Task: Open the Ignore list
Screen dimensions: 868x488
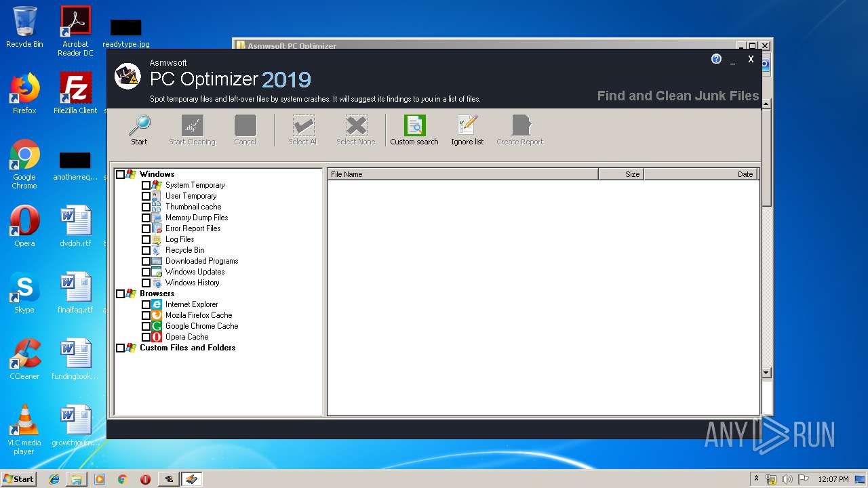Action: point(467,130)
